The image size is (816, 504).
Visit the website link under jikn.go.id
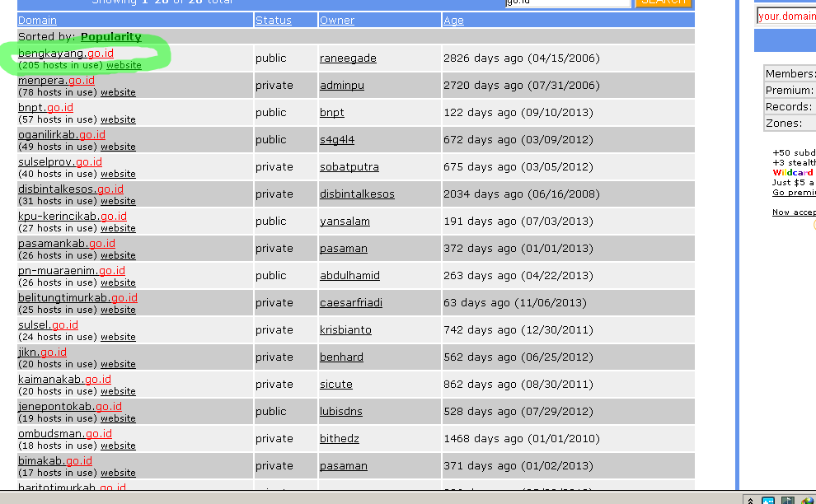click(x=118, y=363)
